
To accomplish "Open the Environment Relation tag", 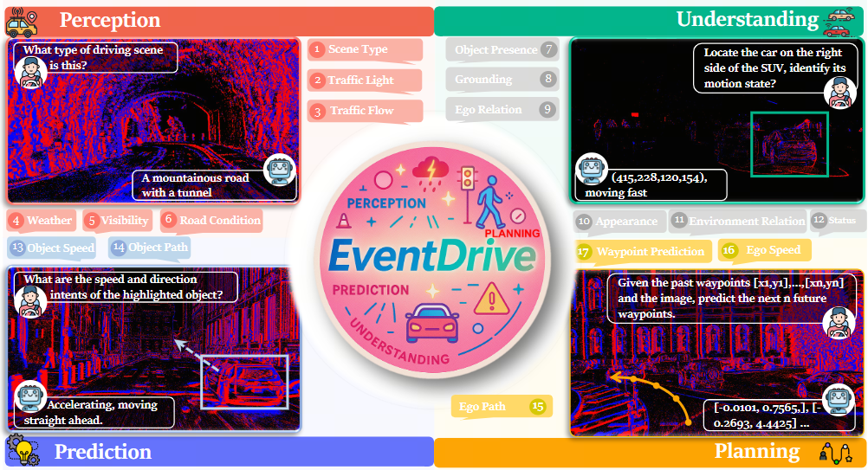I will [x=738, y=222].
